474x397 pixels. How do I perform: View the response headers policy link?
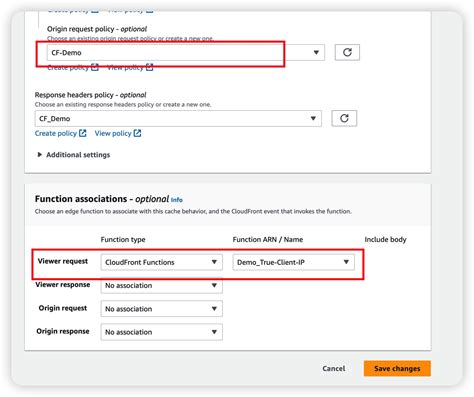(x=118, y=133)
